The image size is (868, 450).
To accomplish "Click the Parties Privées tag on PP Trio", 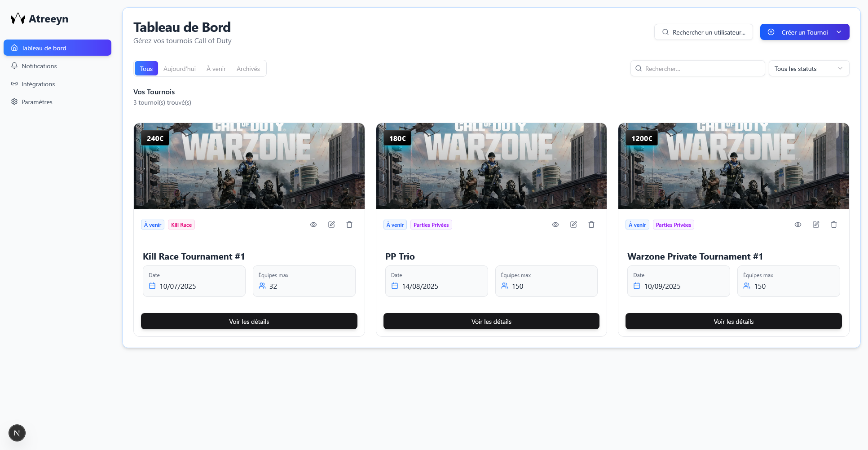I will 431,225.
